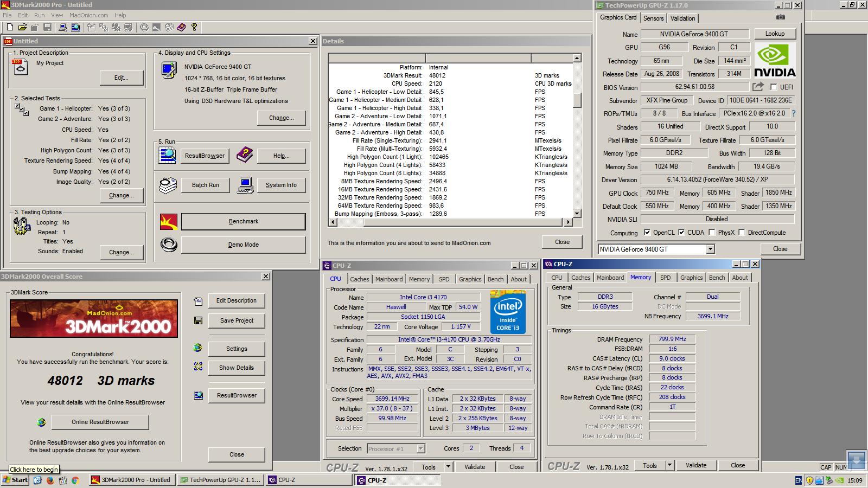Open the SPD tab in right CPU-Z window

coord(665,278)
